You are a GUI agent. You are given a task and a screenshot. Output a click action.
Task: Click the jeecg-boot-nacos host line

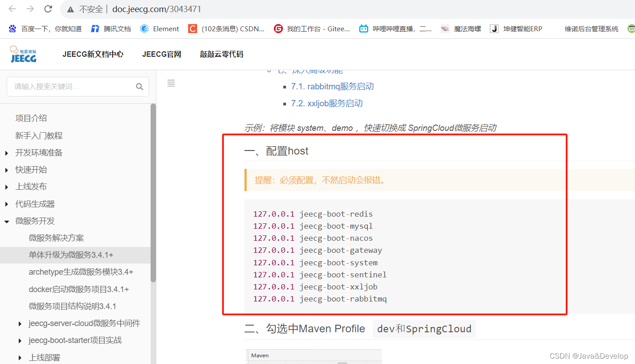[313, 238]
